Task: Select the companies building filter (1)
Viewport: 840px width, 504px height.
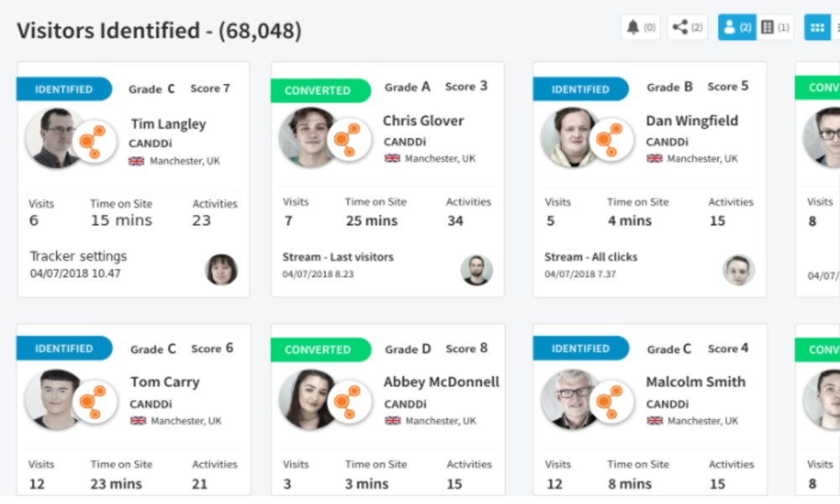Action: 774,28
